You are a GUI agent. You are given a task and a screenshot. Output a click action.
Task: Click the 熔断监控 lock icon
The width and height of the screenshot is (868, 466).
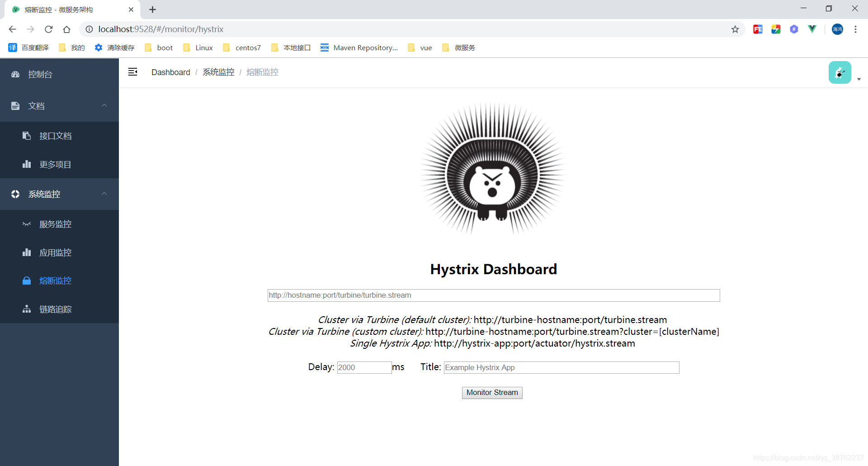click(27, 281)
